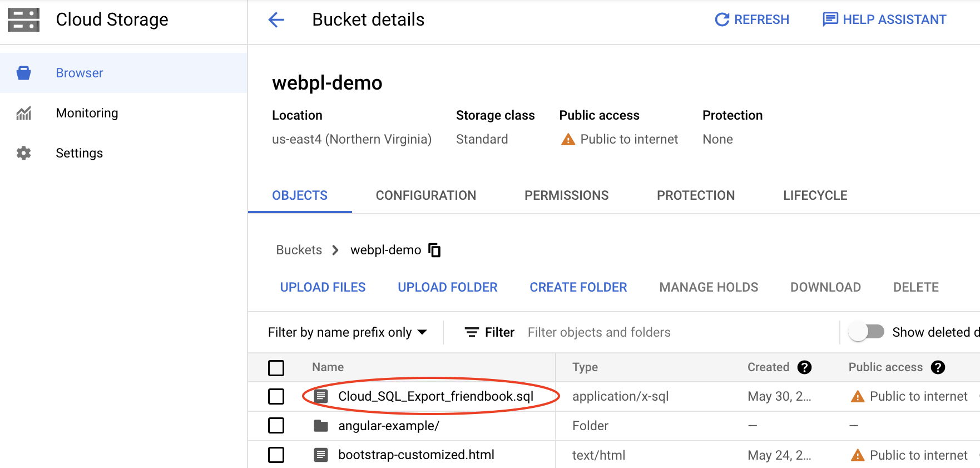Sort by the Name column header
980x468 pixels.
tap(328, 367)
